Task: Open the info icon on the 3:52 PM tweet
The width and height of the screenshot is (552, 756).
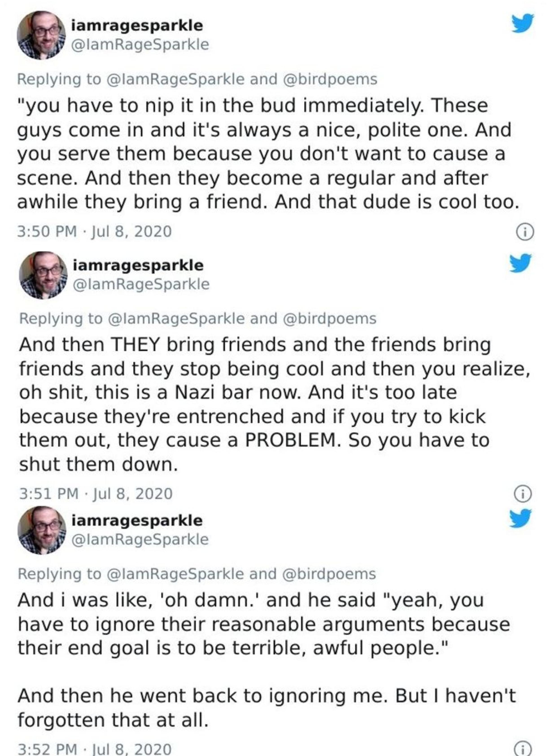Action: click(x=523, y=749)
